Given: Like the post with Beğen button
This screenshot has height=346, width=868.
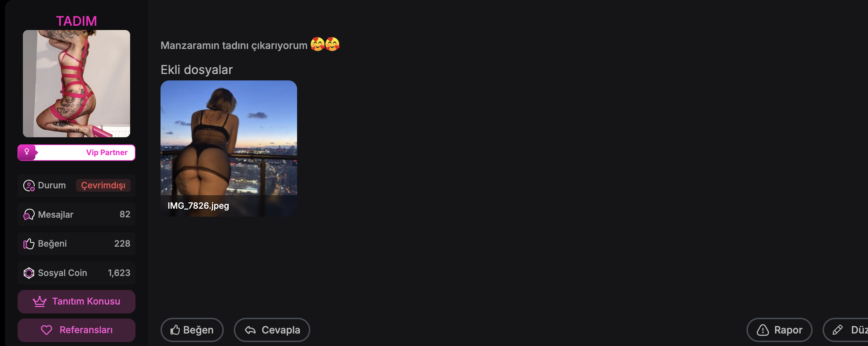Looking at the screenshot, I should (x=192, y=330).
